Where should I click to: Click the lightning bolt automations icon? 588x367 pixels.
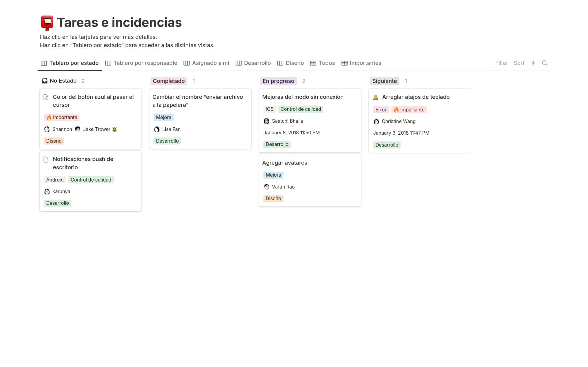tap(533, 63)
